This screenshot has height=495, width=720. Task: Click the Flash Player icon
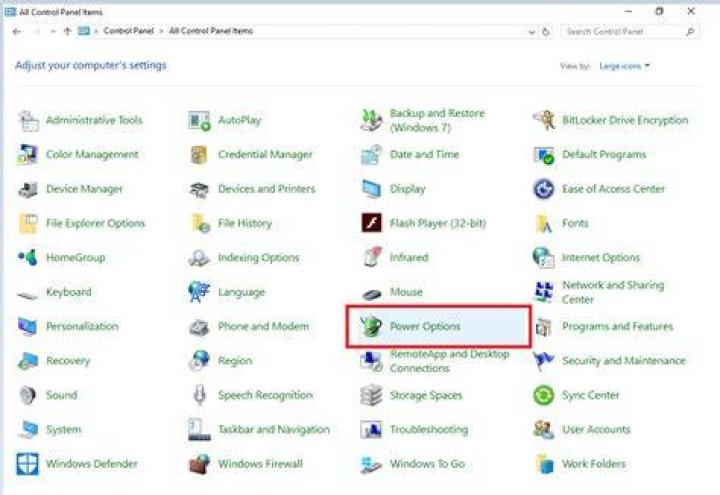point(371,223)
